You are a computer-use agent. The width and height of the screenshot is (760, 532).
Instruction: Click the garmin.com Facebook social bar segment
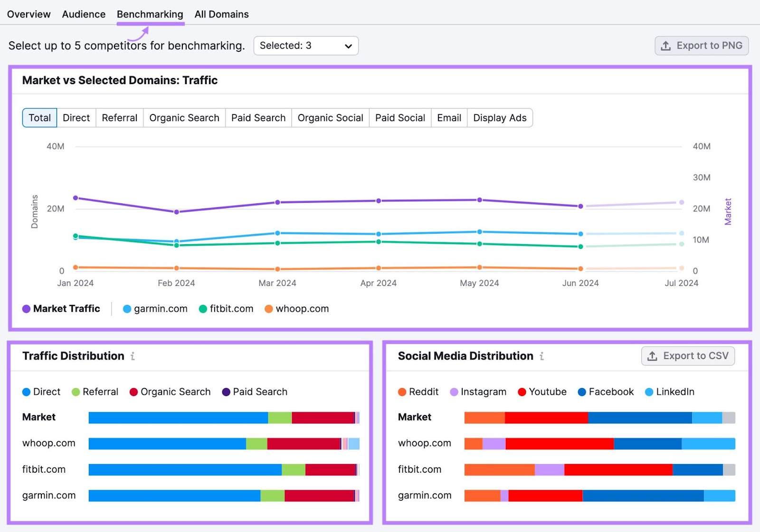pos(643,496)
